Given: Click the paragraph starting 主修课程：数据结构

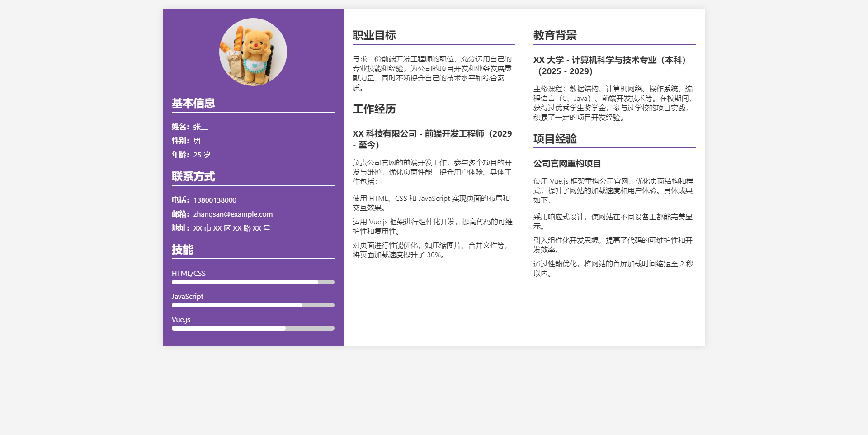Looking at the screenshot, I should coord(614,103).
